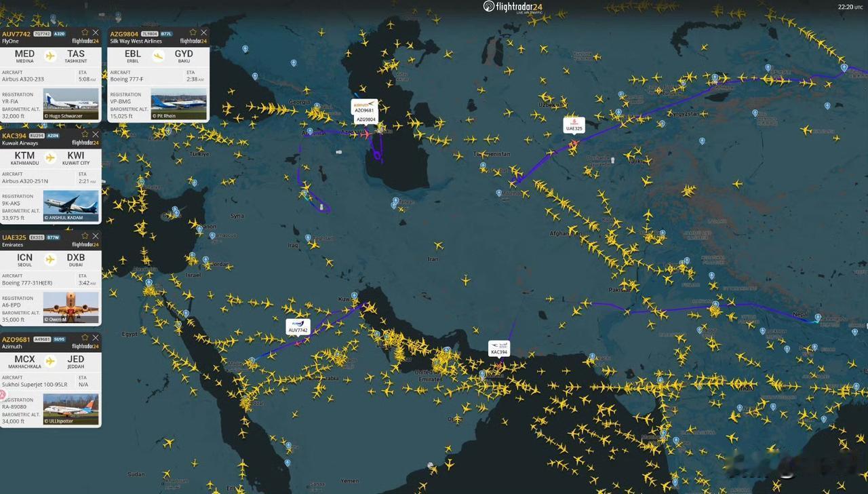Select the GYD Baku destination airport

pos(184,56)
